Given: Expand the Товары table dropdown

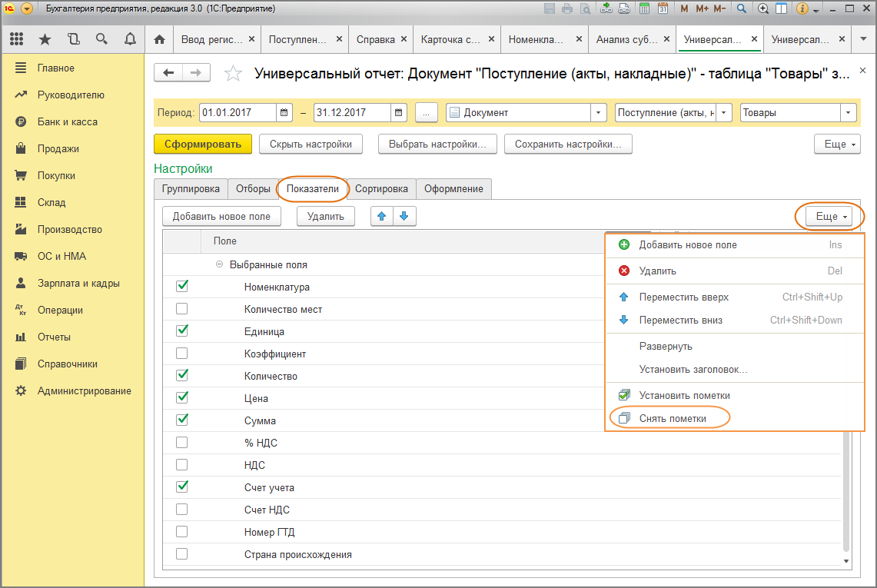Looking at the screenshot, I should pyautogui.click(x=848, y=112).
